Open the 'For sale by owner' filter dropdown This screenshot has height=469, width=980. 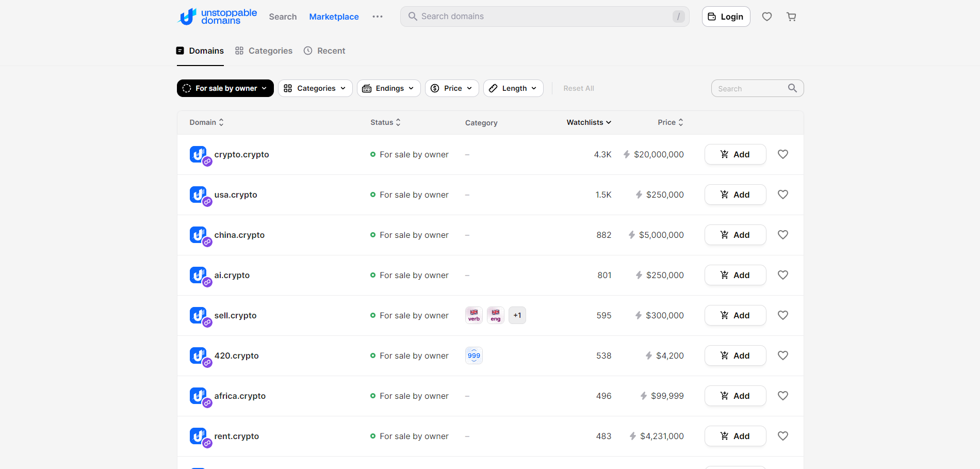[225, 88]
